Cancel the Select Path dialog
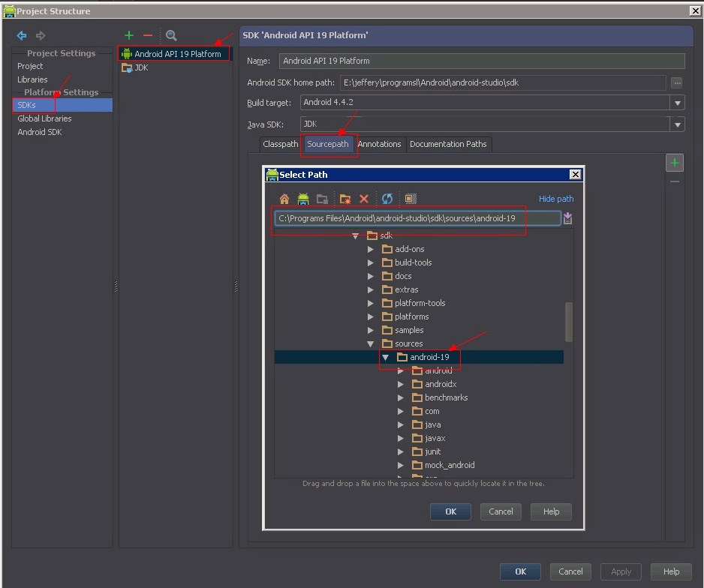The image size is (704, 588). [501, 511]
